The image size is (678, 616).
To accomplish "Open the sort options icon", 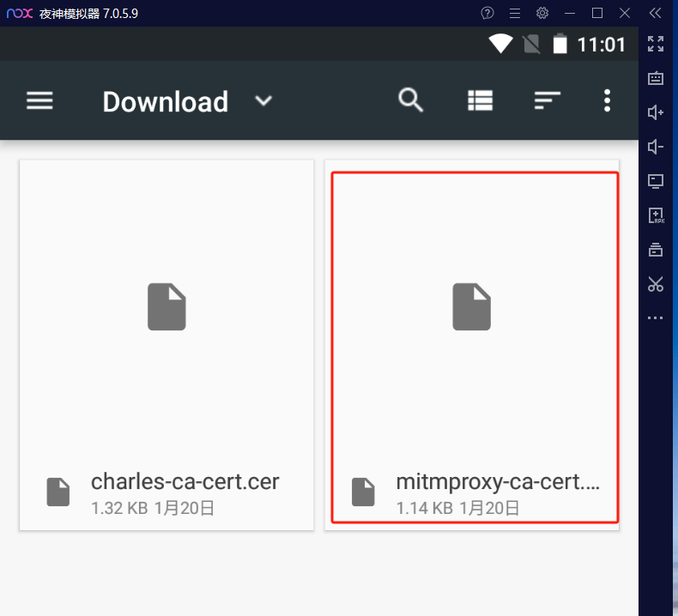I will [x=547, y=101].
